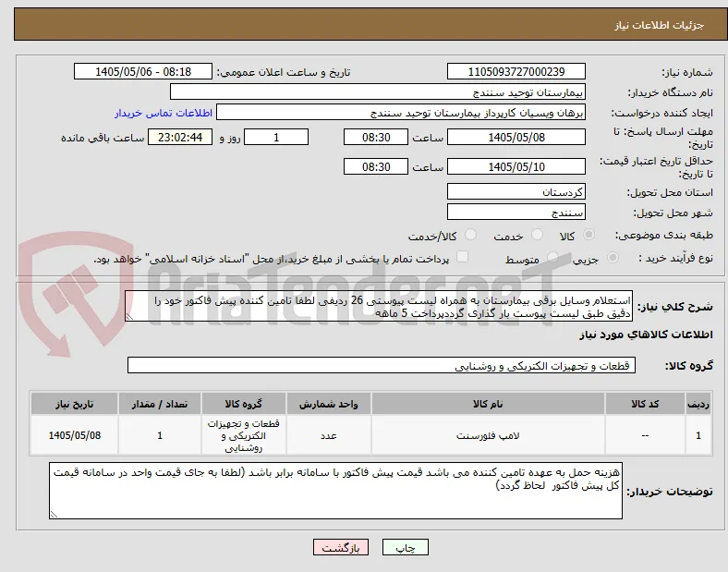
Task: Click the شرح کلی نیاز description textarea
Action: click(x=379, y=307)
